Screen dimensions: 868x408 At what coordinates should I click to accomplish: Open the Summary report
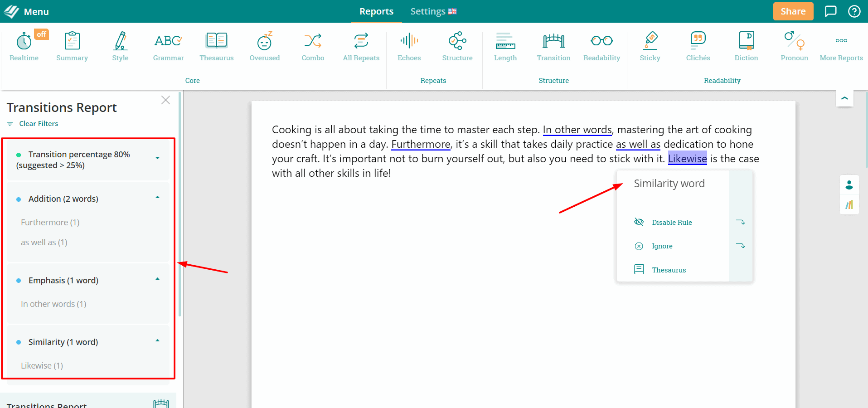click(x=72, y=47)
